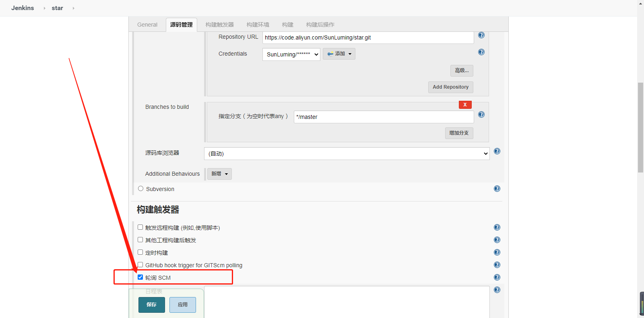
Task: Save the configuration with 保存
Action: pos(152,305)
